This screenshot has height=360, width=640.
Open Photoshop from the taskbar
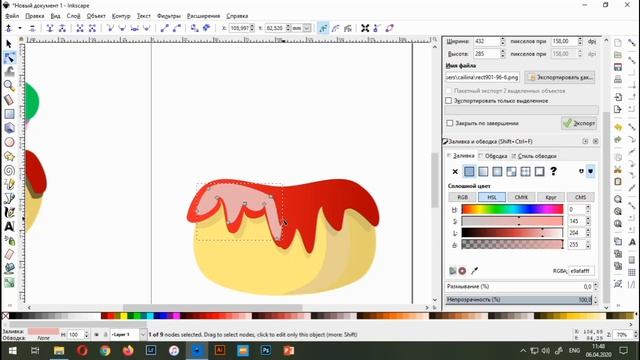coord(266,350)
